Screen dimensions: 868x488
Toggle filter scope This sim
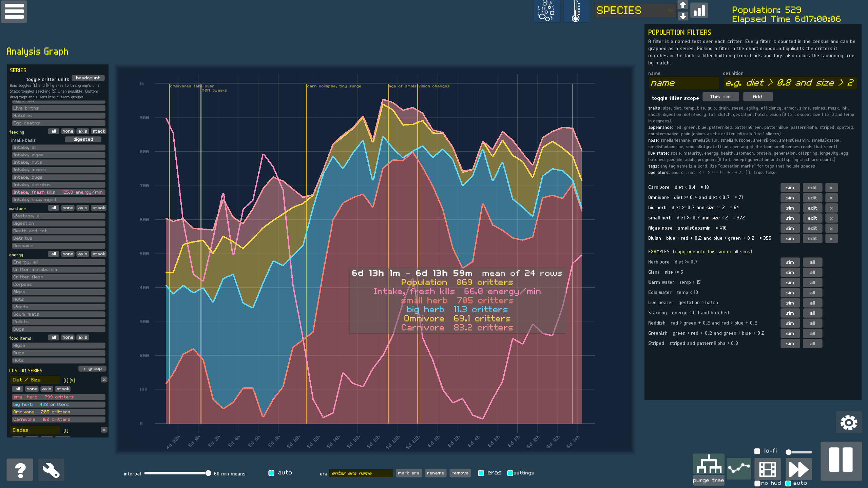coord(720,97)
